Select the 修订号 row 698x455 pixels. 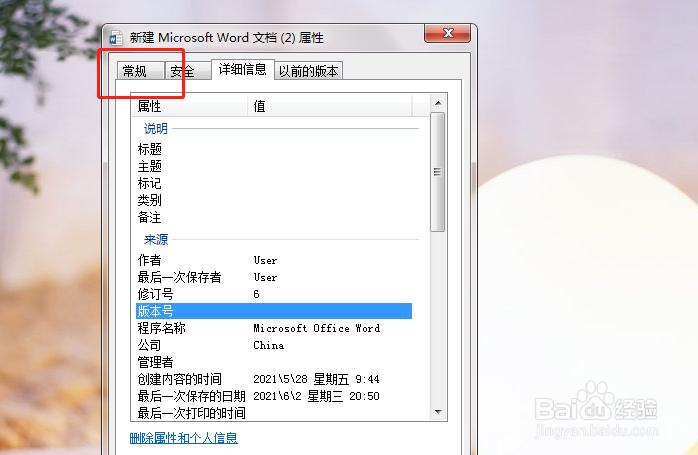[x=274, y=294]
